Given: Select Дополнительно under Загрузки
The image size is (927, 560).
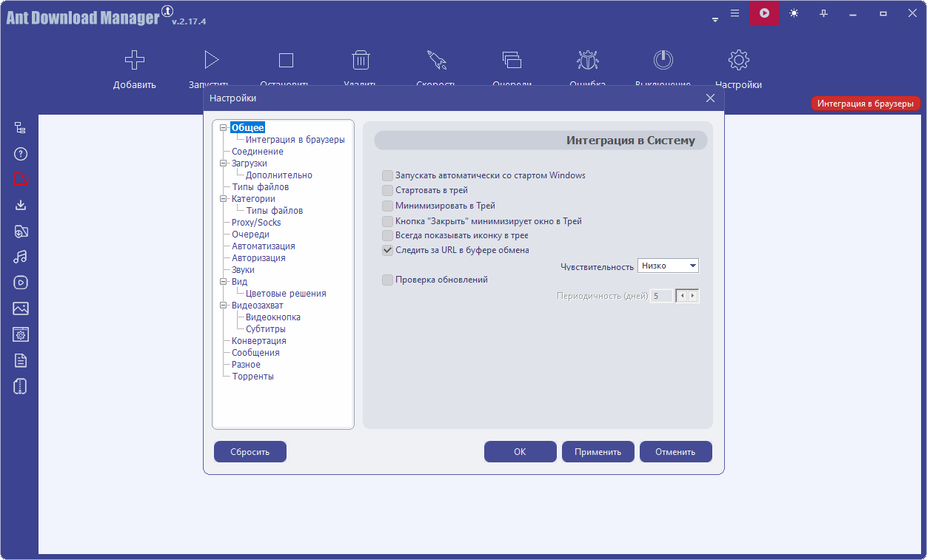Looking at the screenshot, I should coord(279,175).
